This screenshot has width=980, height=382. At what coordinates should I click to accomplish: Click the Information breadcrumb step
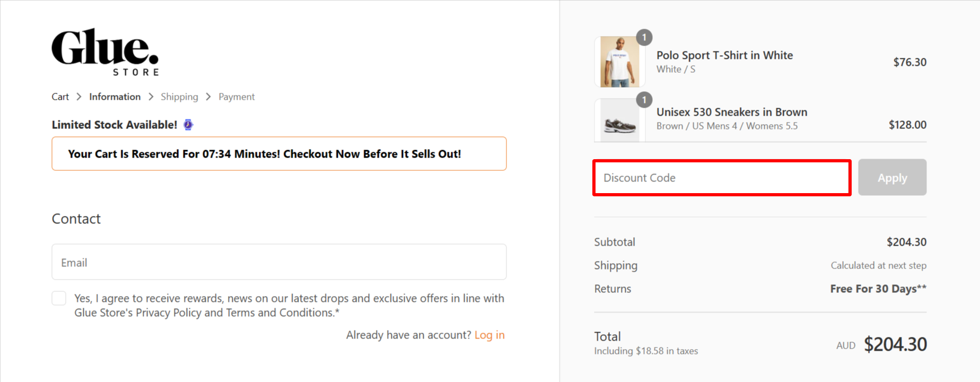coord(115,97)
